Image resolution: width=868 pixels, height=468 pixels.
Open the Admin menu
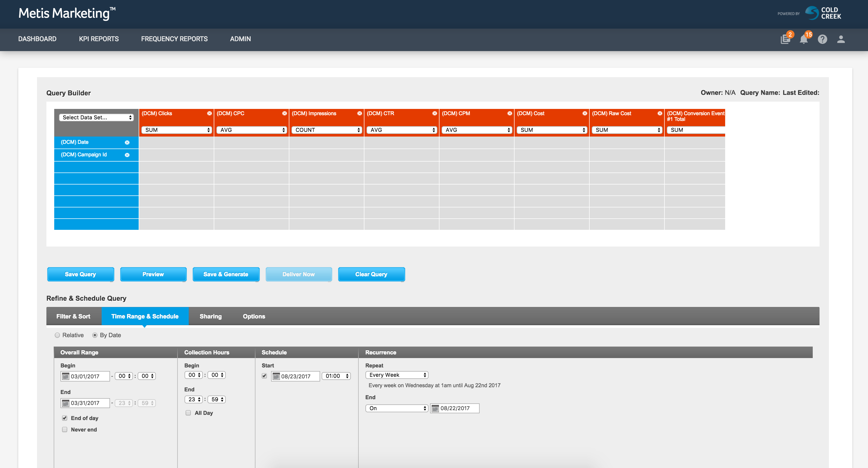[240, 39]
